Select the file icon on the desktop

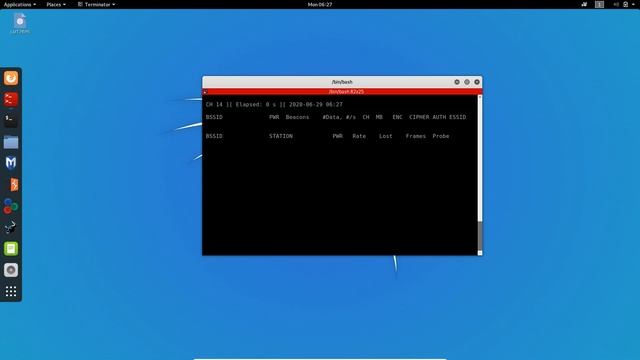pos(20,23)
